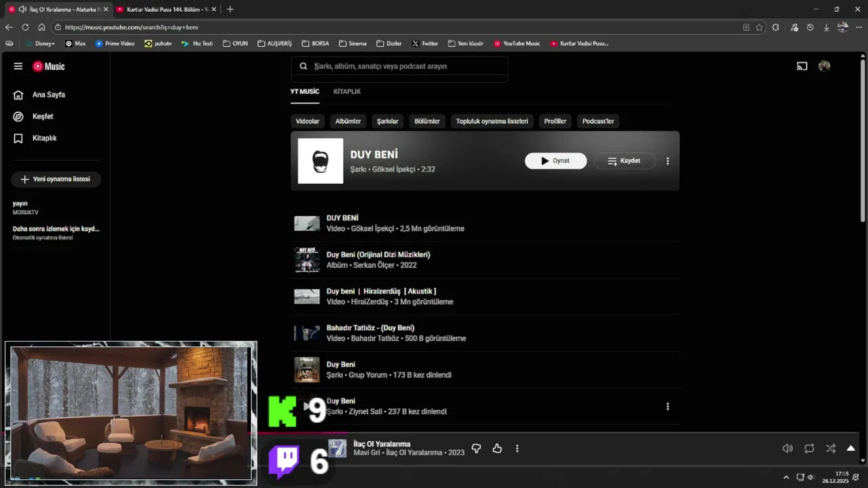Add page to favorites star icon
Image resolution: width=868 pixels, height=488 pixels.
pyautogui.click(x=759, y=27)
